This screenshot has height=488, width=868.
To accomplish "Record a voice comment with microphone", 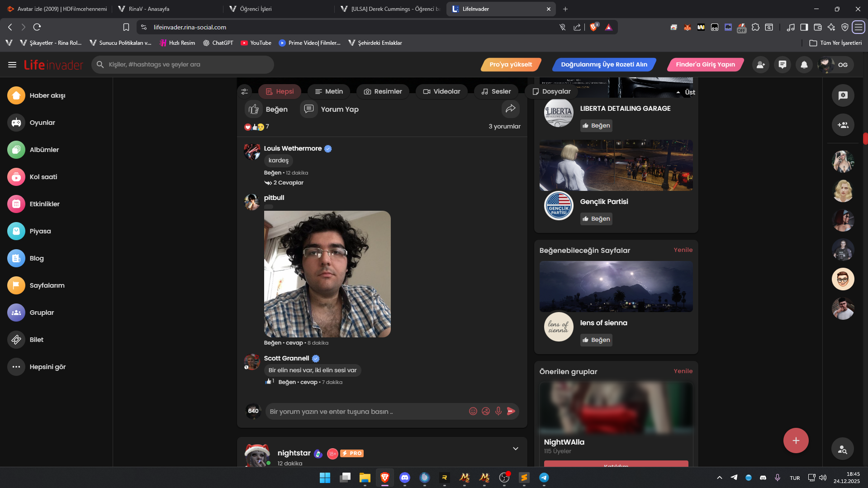I will [x=498, y=411].
